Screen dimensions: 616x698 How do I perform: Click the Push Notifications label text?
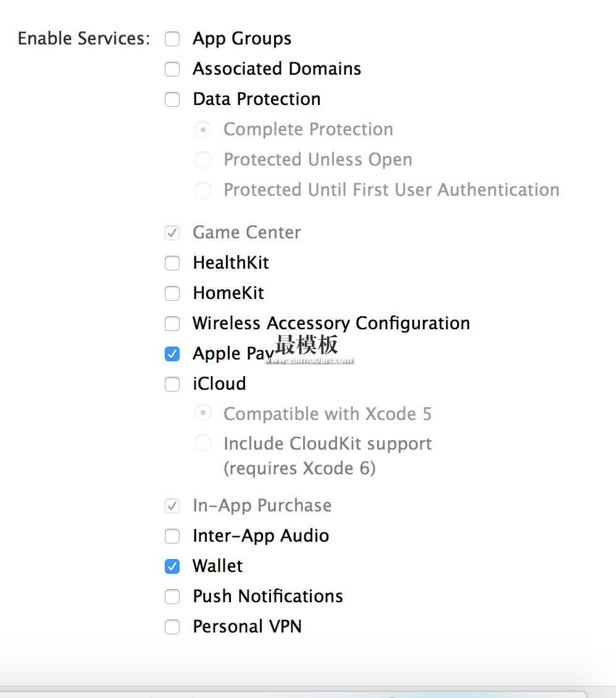(268, 596)
